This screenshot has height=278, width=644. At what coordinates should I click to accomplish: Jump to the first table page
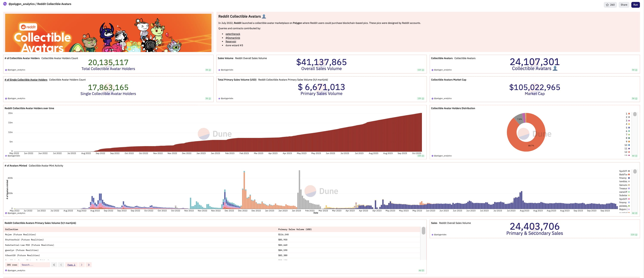(54, 265)
